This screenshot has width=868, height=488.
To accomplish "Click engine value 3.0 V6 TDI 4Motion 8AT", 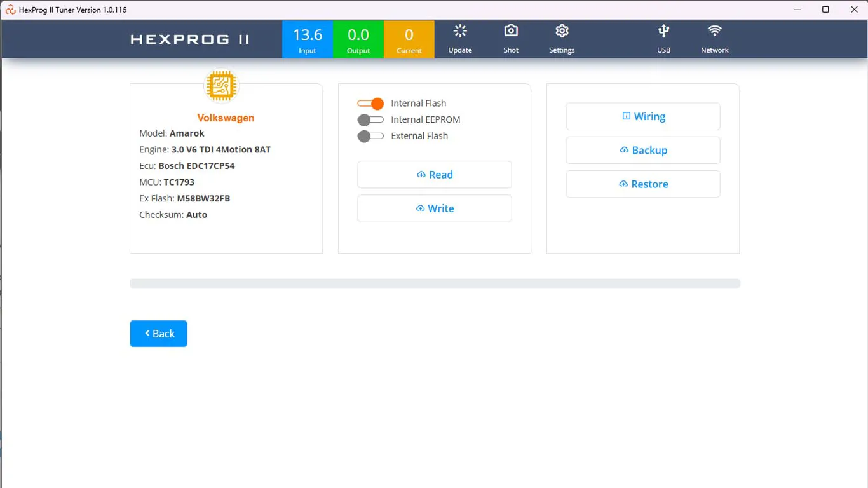I will [221, 150].
